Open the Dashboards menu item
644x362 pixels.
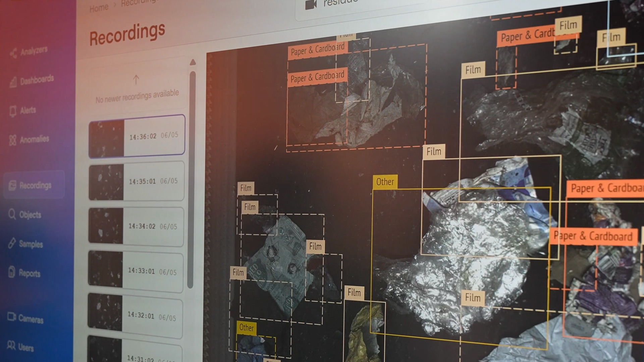37,80
